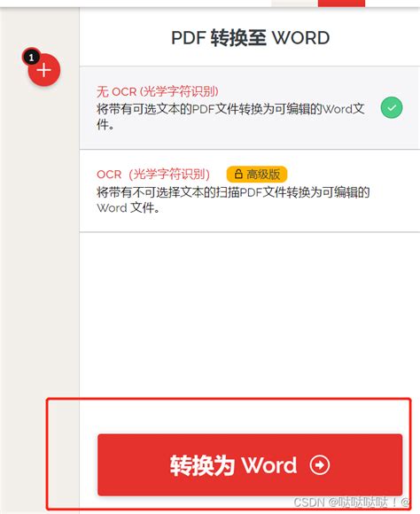Image resolution: width=420 pixels, height=514 pixels.
Task: Click blank white area below OCR options
Action: pos(250,311)
